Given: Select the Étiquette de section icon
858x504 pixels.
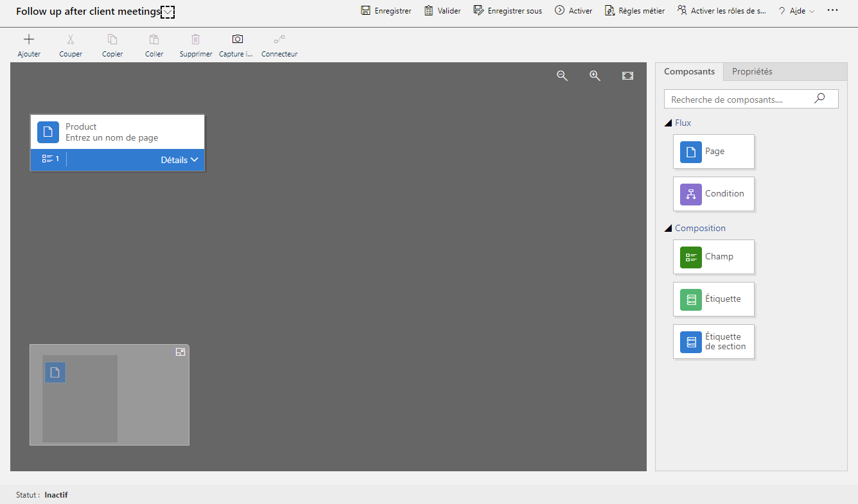Looking at the screenshot, I should [691, 342].
